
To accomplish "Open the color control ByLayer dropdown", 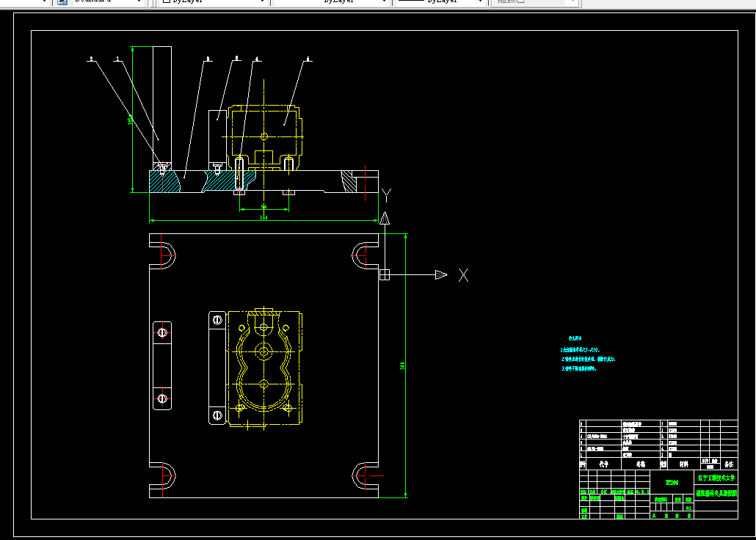I will point(212,2).
